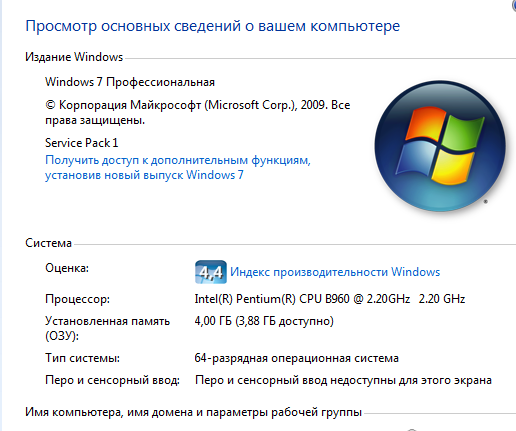This screenshot has width=516, height=431.
Task: Select the Service Pack 1 text
Action: (81, 143)
